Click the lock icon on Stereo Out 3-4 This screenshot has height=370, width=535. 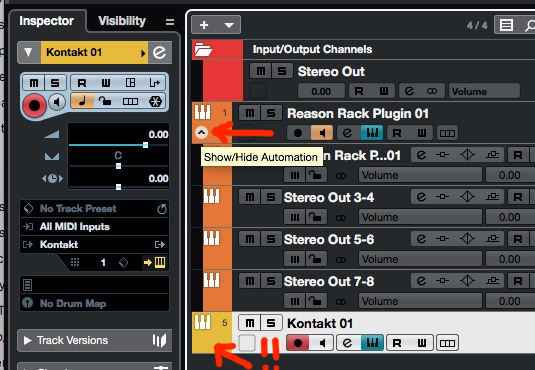tap(315, 217)
